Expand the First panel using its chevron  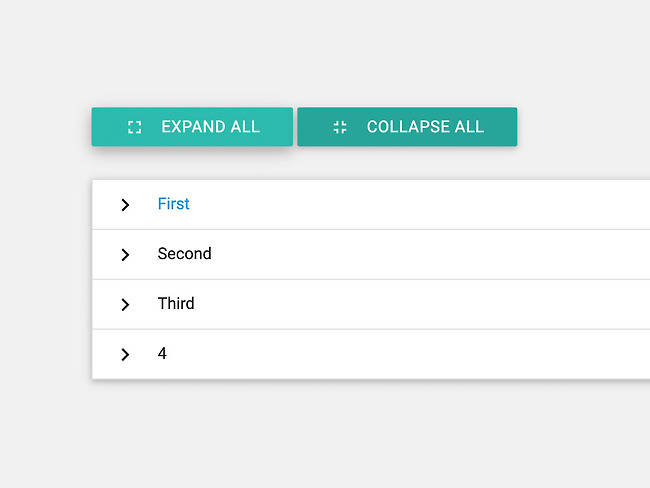pyautogui.click(x=125, y=204)
